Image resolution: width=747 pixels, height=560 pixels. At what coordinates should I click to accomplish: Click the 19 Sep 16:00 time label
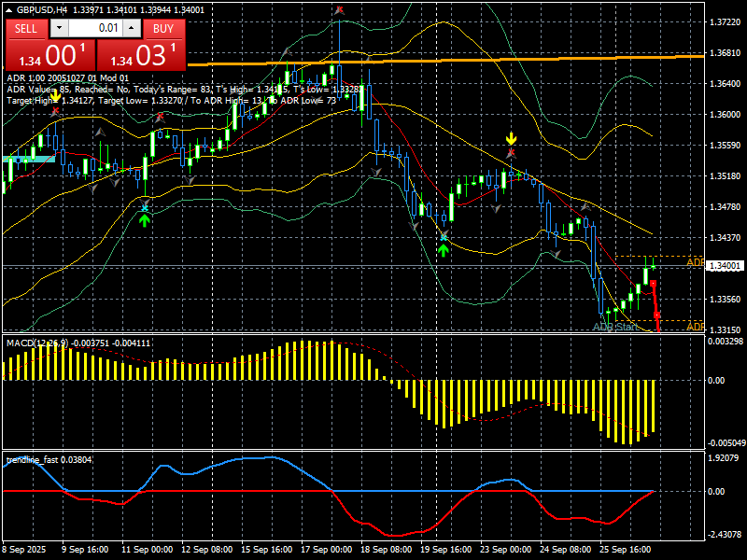pyautogui.click(x=446, y=550)
